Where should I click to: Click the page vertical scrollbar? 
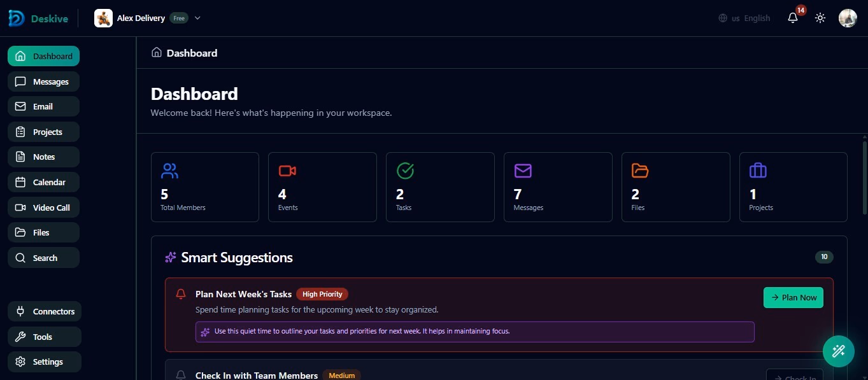pos(864,178)
